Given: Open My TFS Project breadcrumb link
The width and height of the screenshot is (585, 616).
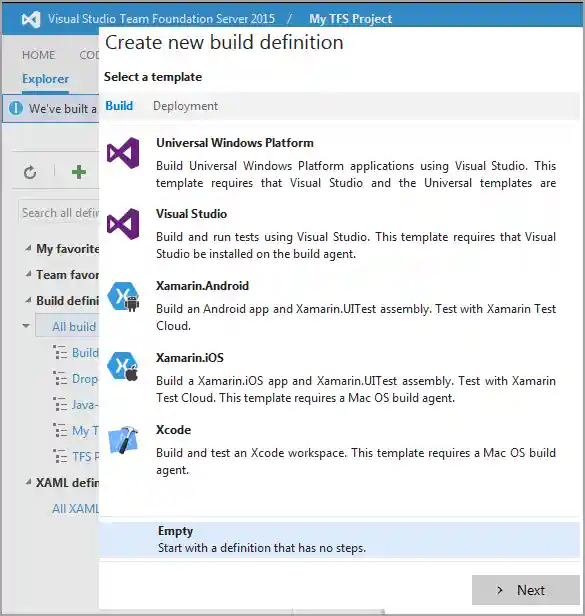Looking at the screenshot, I should pos(350,19).
